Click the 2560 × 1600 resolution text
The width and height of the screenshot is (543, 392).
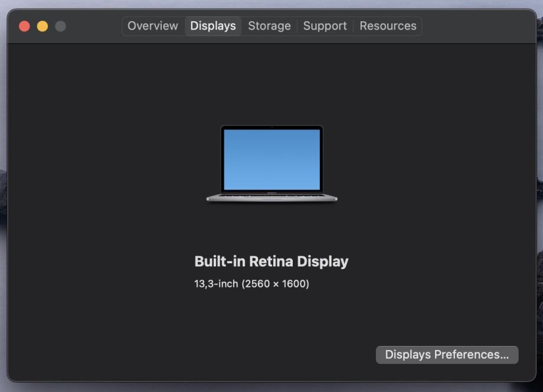point(276,284)
